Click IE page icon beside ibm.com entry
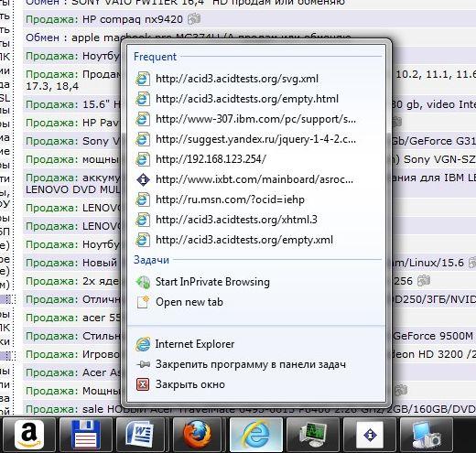 click(143, 119)
